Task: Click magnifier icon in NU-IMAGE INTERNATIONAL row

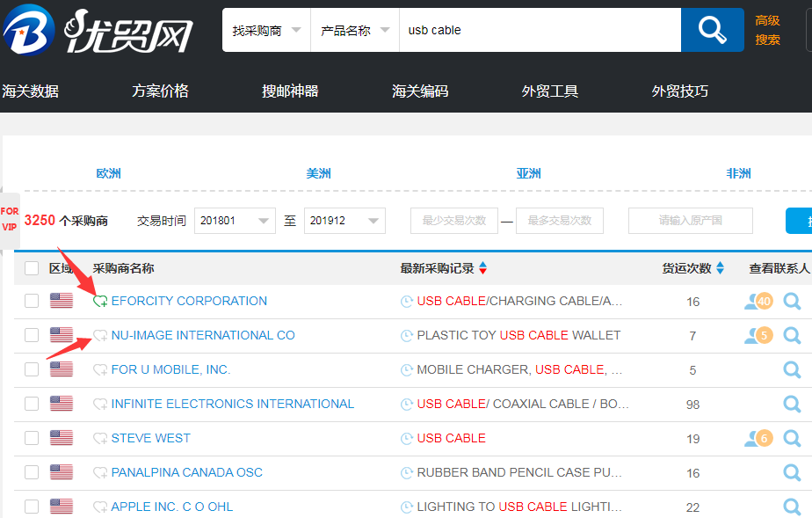Action: (x=792, y=335)
